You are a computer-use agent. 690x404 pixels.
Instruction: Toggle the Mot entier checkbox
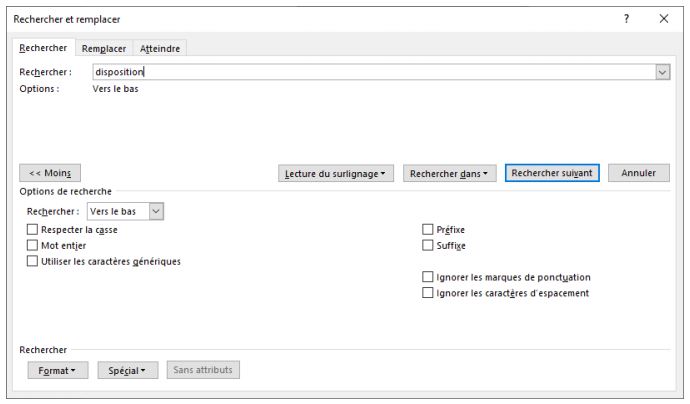coord(33,245)
